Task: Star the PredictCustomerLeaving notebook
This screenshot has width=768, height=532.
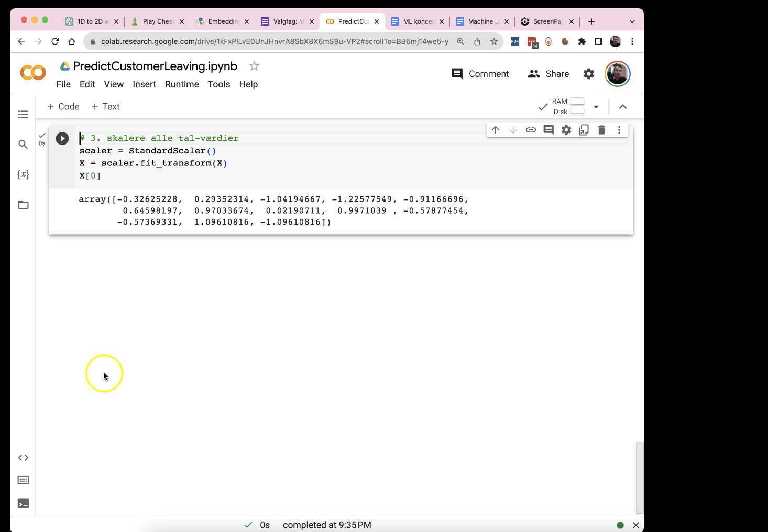Action: click(254, 66)
